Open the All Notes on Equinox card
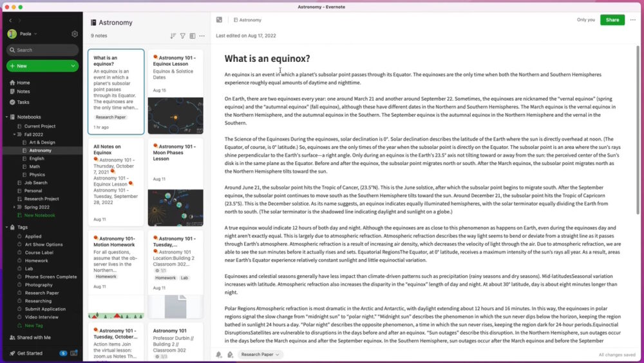This screenshot has width=644, height=363. point(116,182)
